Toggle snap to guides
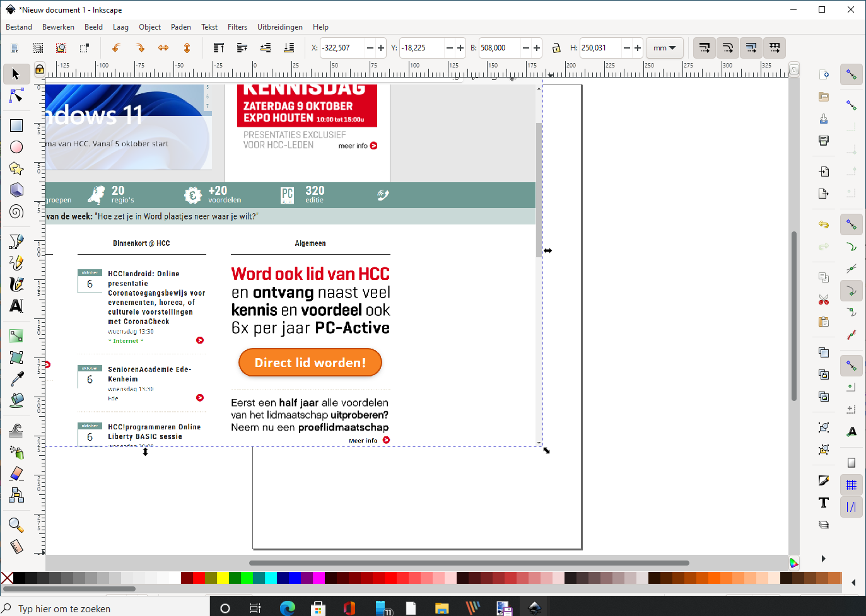 [x=851, y=507]
